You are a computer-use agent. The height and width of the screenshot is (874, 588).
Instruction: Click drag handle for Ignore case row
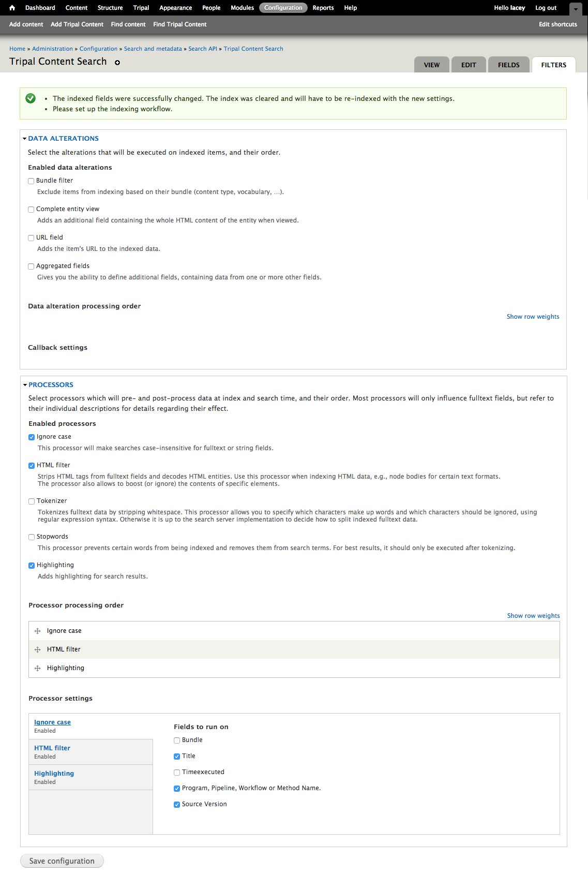[37, 631]
